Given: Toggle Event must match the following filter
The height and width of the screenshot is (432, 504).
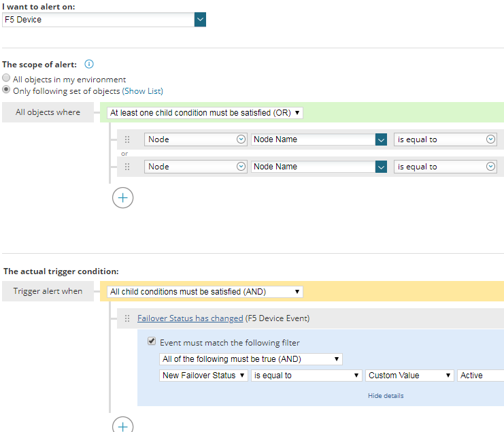Looking at the screenshot, I should [152, 342].
